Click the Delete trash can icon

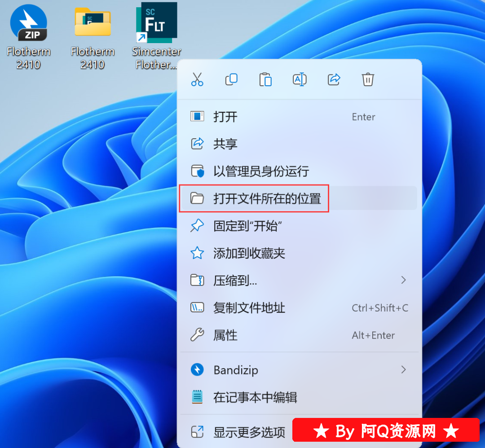(x=368, y=79)
